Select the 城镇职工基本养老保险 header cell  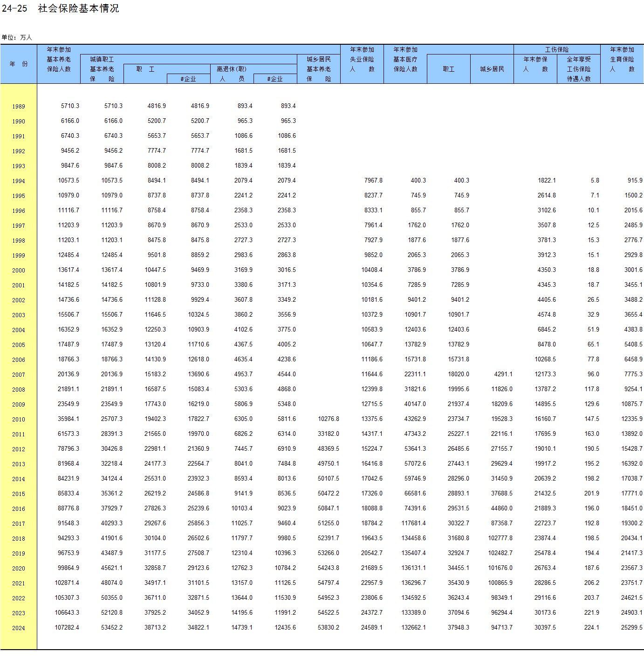(102, 69)
